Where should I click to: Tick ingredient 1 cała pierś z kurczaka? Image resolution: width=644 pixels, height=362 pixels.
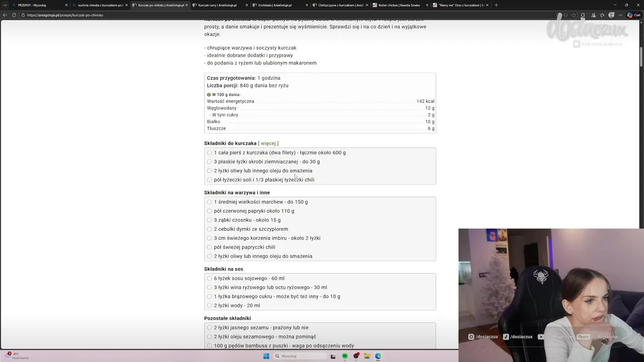coord(209,152)
